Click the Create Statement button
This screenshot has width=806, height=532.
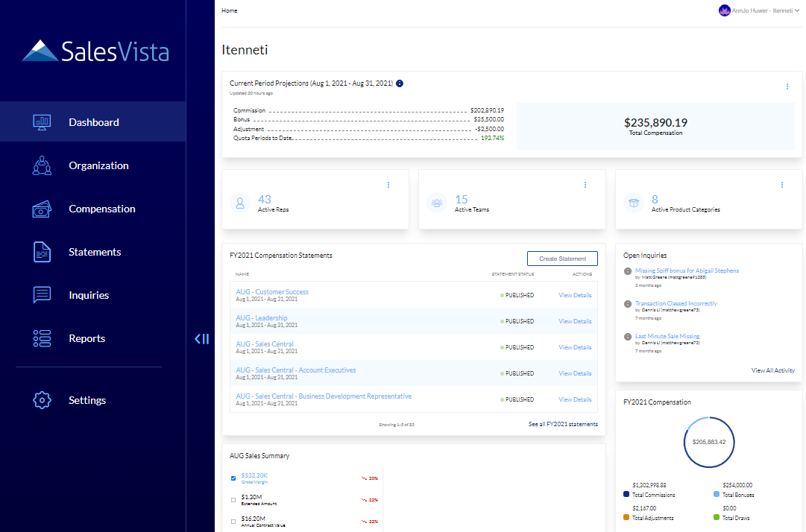click(x=562, y=258)
